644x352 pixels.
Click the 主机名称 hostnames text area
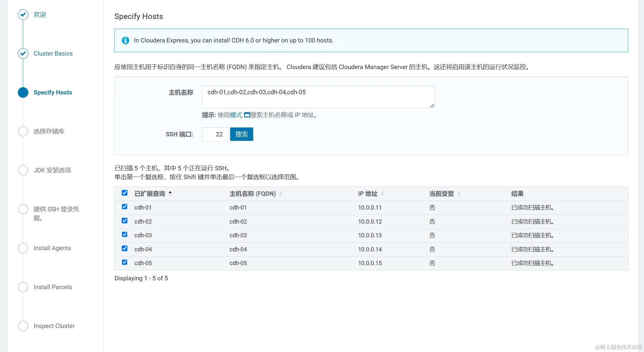click(318, 97)
